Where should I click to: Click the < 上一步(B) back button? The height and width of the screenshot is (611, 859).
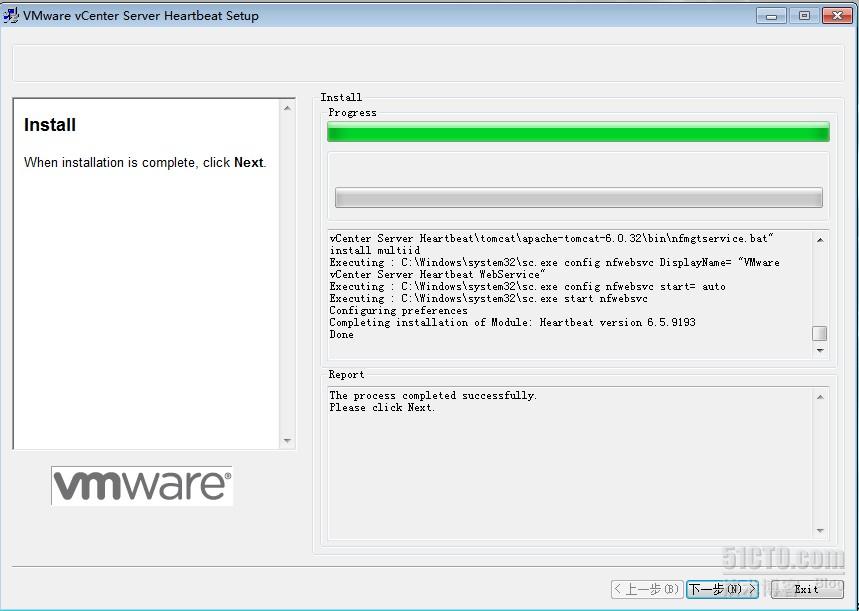pos(647,589)
